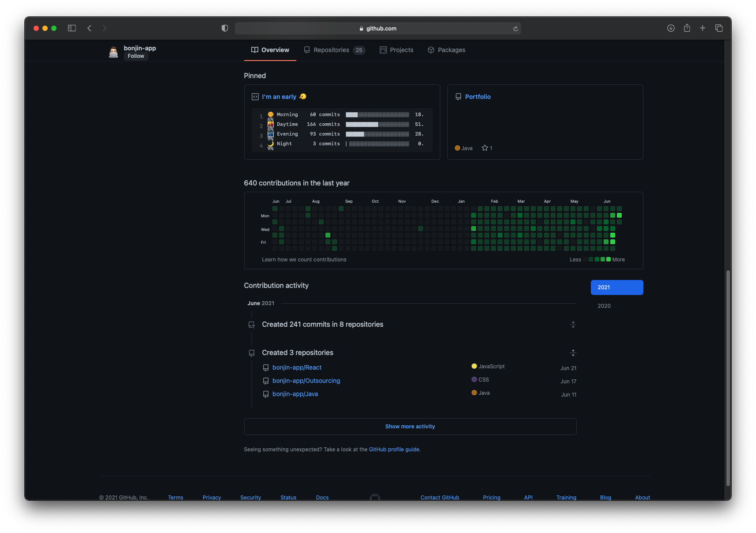Open the Projects tab
This screenshot has height=533, width=756.
coord(397,50)
